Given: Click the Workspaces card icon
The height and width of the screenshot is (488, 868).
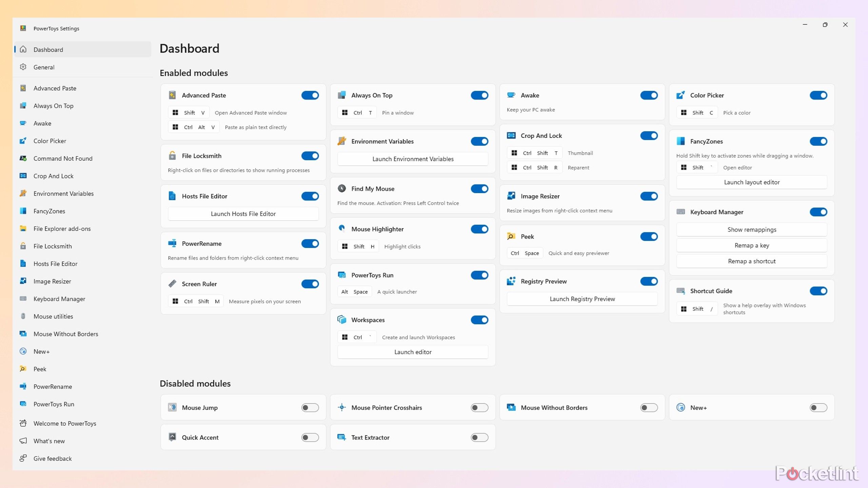Looking at the screenshot, I should pyautogui.click(x=342, y=320).
